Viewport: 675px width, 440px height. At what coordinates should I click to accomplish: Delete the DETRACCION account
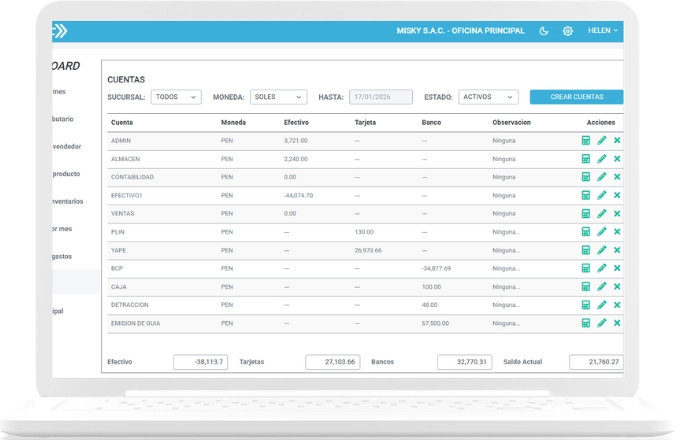(617, 305)
